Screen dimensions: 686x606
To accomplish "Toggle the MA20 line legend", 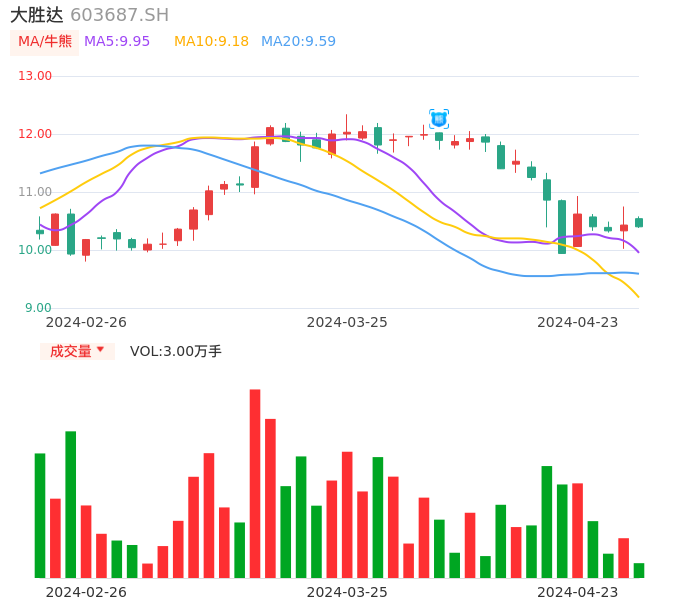I will coord(298,42).
